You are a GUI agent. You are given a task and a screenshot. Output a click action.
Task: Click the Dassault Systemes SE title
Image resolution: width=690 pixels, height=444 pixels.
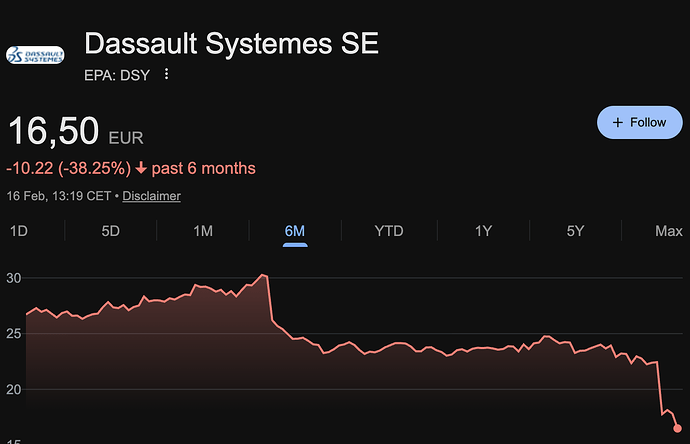(231, 44)
